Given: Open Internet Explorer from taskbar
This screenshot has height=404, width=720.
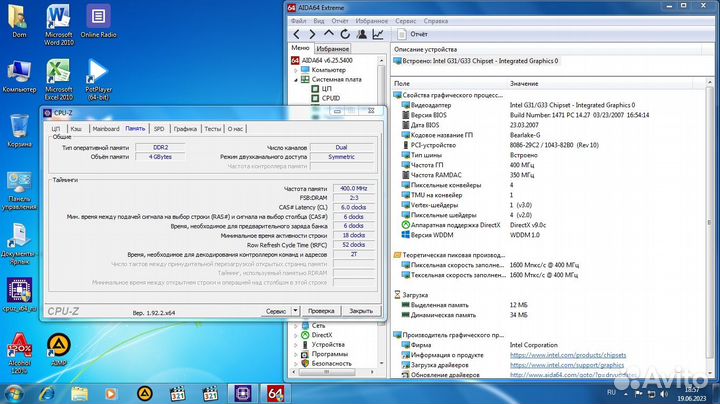Looking at the screenshot, I should [x=46, y=394].
